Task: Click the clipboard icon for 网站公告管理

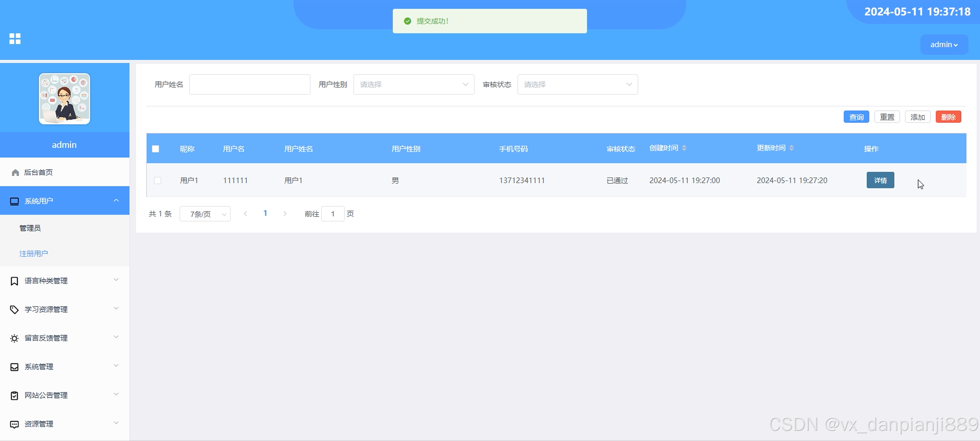Action: coord(14,396)
